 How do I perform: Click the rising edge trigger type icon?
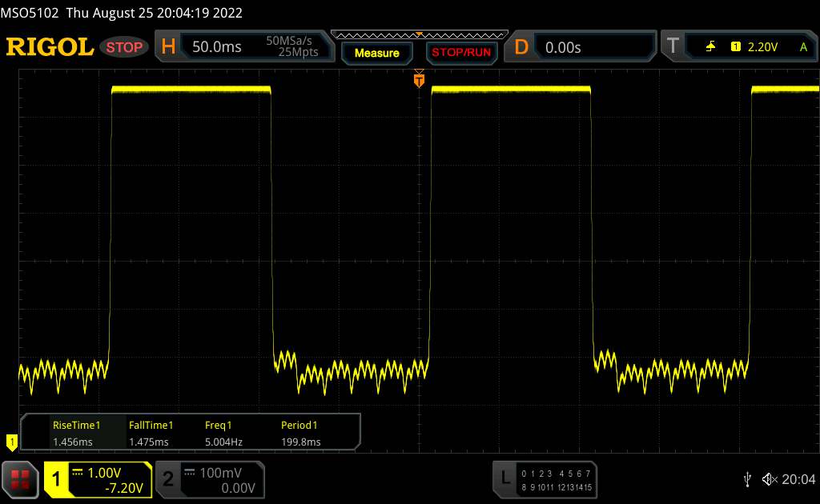coord(710,47)
